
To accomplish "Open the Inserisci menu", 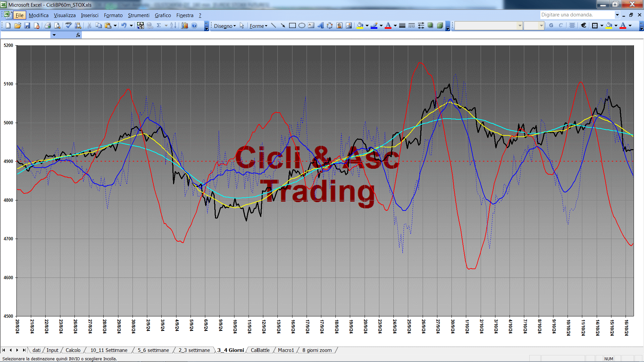I will [x=90, y=15].
